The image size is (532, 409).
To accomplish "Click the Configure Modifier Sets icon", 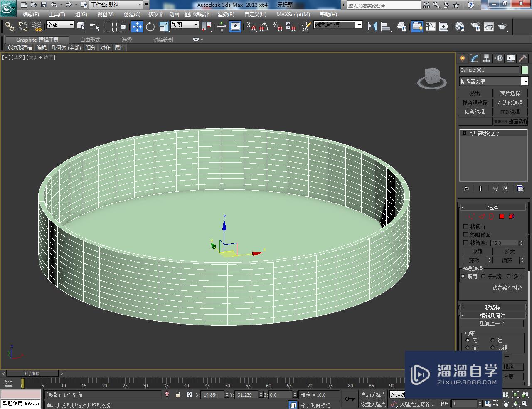I will click(x=520, y=188).
